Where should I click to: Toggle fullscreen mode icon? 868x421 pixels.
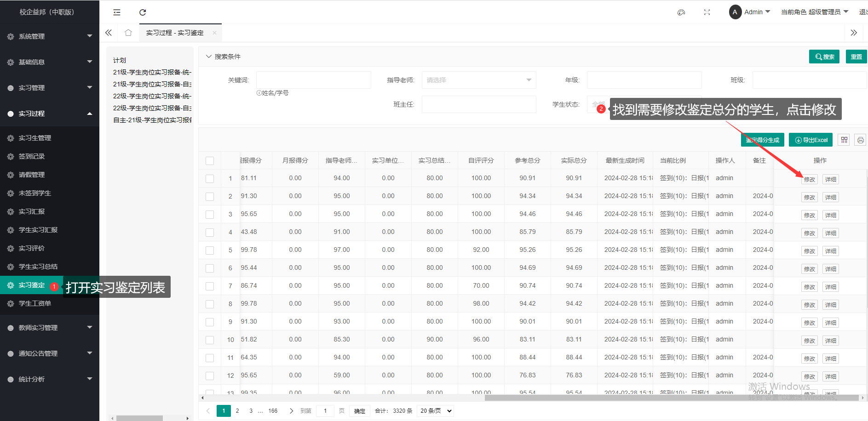tap(707, 12)
